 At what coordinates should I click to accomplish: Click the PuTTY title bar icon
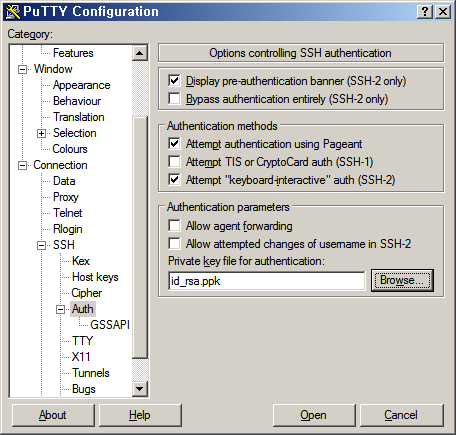coord(13,11)
